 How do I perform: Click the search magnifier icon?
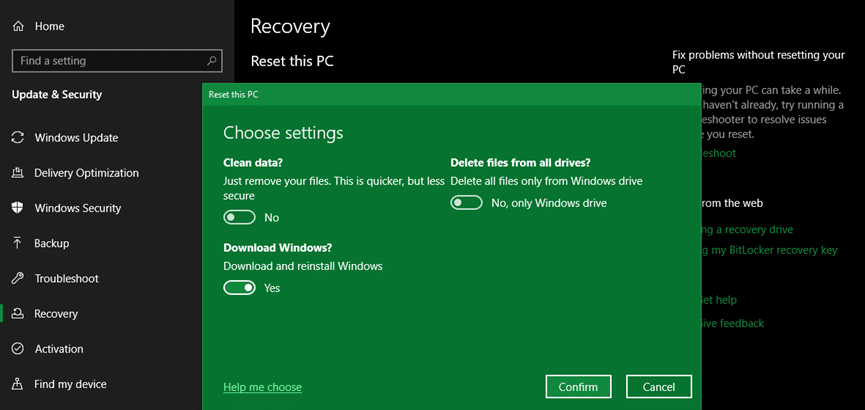click(212, 61)
